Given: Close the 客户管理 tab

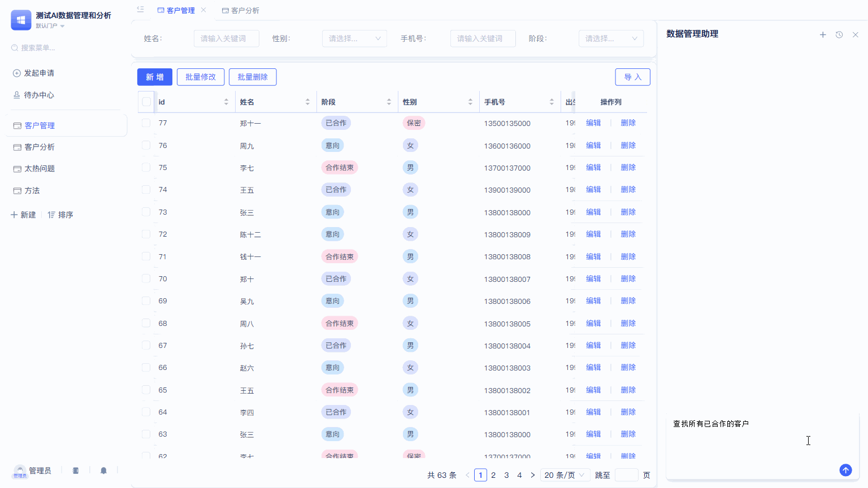Looking at the screenshot, I should click(203, 10).
